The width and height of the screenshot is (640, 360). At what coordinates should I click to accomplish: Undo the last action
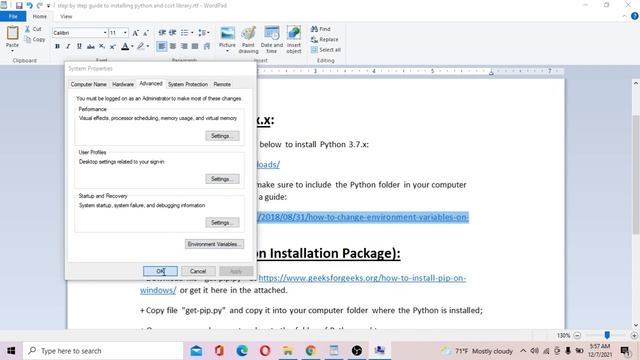(29, 5)
